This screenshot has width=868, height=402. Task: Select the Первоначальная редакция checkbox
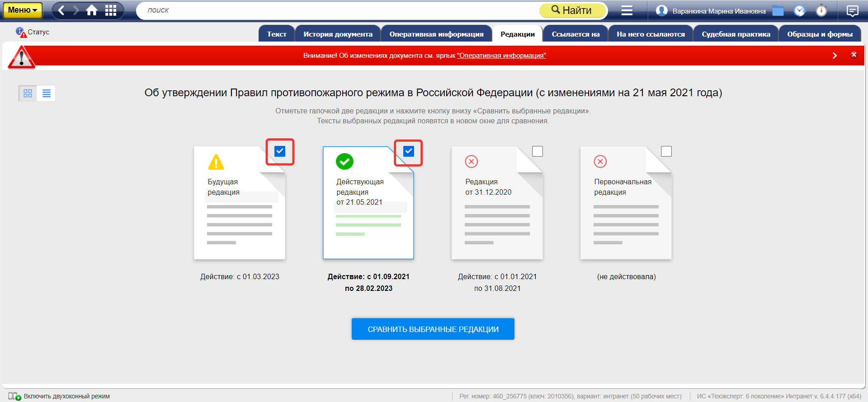666,151
